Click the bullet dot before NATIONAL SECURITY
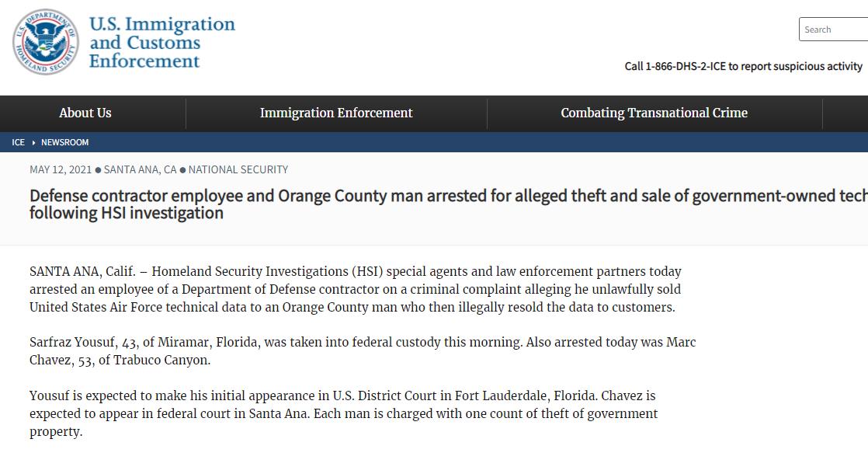The height and width of the screenshot is (453, 868). click(x=182, y=170)
